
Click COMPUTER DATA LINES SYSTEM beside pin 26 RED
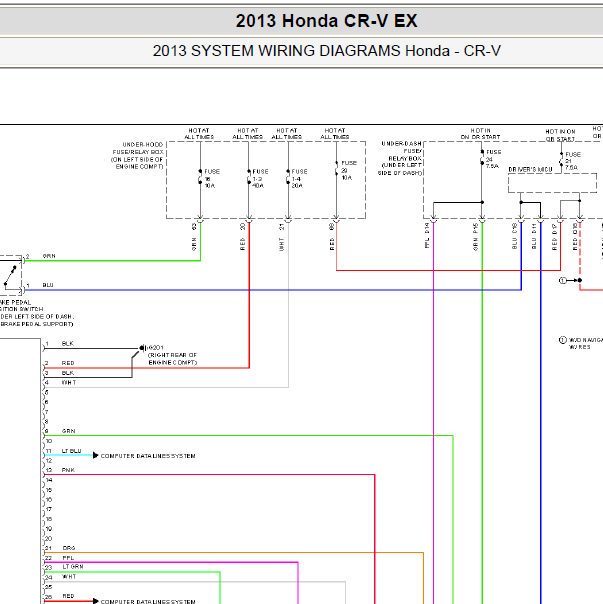(148, 601)
